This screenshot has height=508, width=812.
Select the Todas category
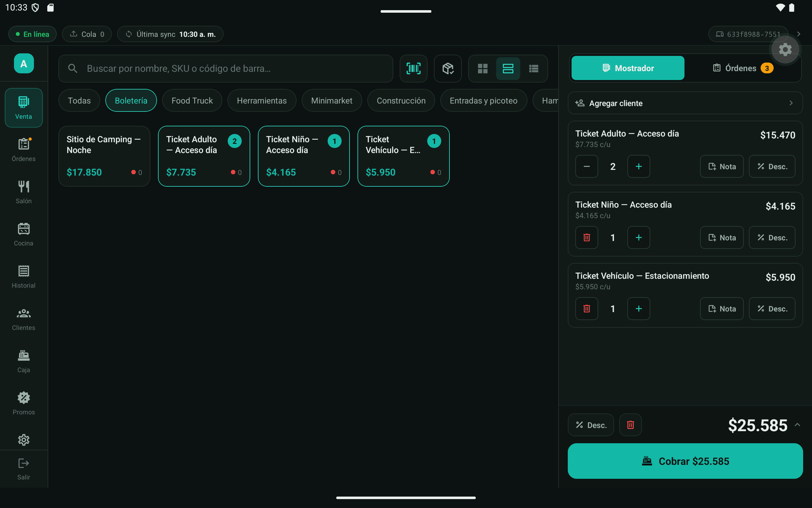pos(79,100)
